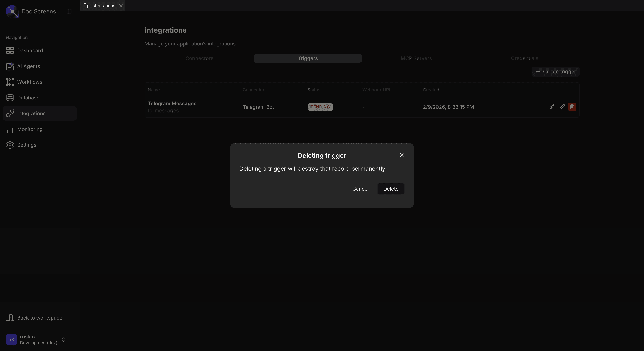The width and height of the screenshot is (644, 351).
Task: Switch to the Connectors tab
Action: 199,58
